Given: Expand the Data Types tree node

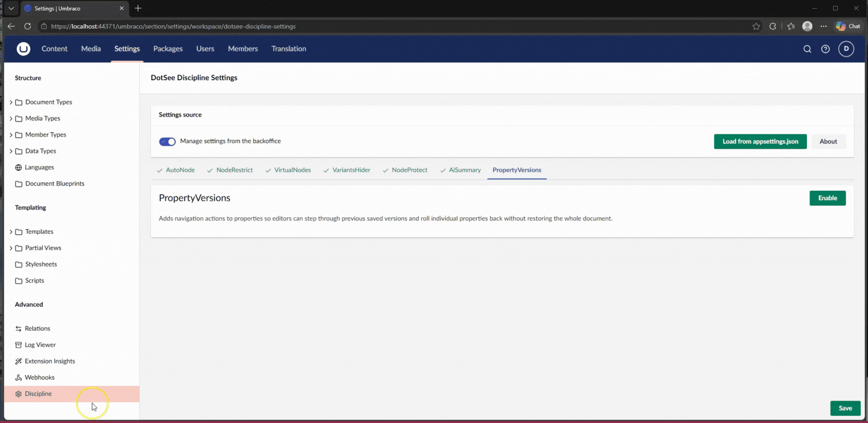Looking at the screenshot, I should point(11,151).
